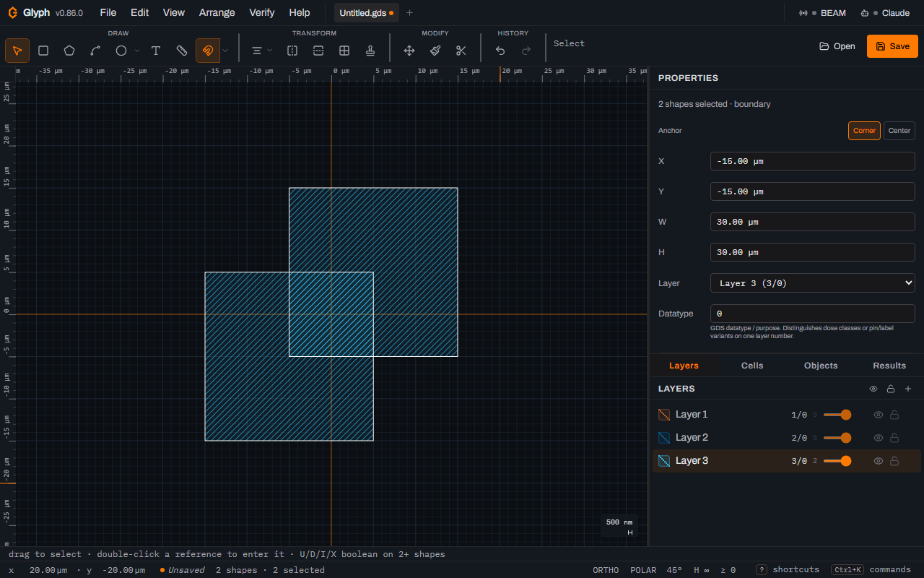The height and width of the screenshot is (578, 924).
Task: Pick the Polygon draw tool
Action: coord(69,51)
